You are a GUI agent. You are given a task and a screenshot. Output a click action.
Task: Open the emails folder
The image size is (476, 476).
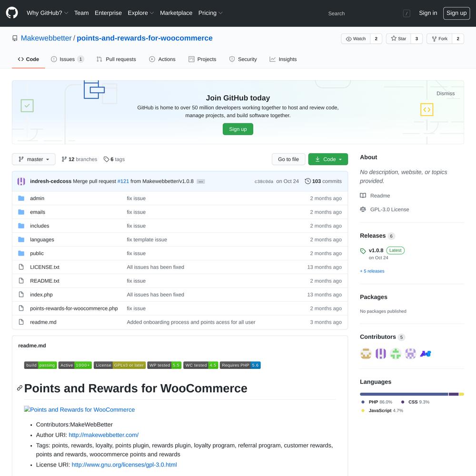point(38,212)
